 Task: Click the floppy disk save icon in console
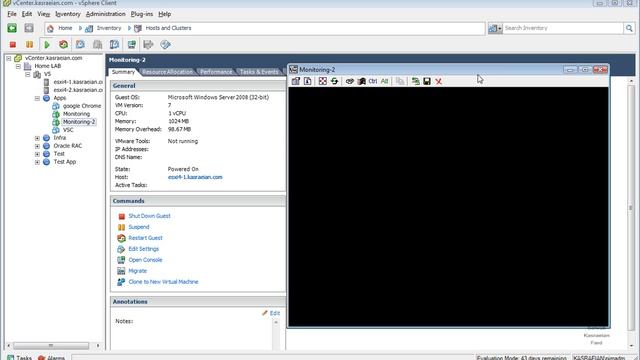tap(427, 81)
